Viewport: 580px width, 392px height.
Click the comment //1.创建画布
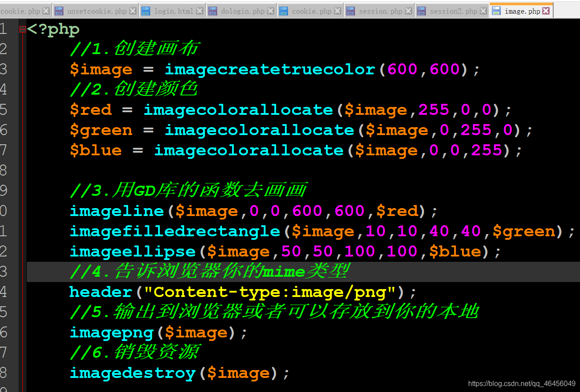(134, 49)
